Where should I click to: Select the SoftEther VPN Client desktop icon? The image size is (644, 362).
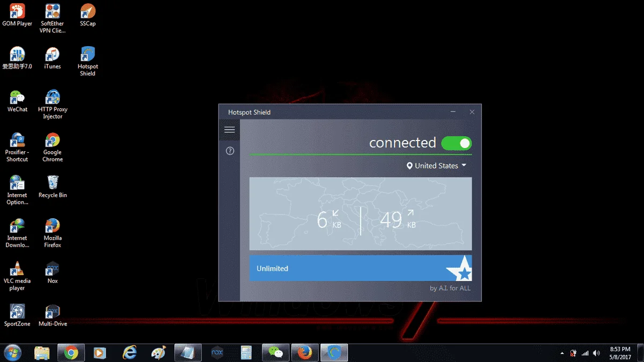[x=53, y=18]
